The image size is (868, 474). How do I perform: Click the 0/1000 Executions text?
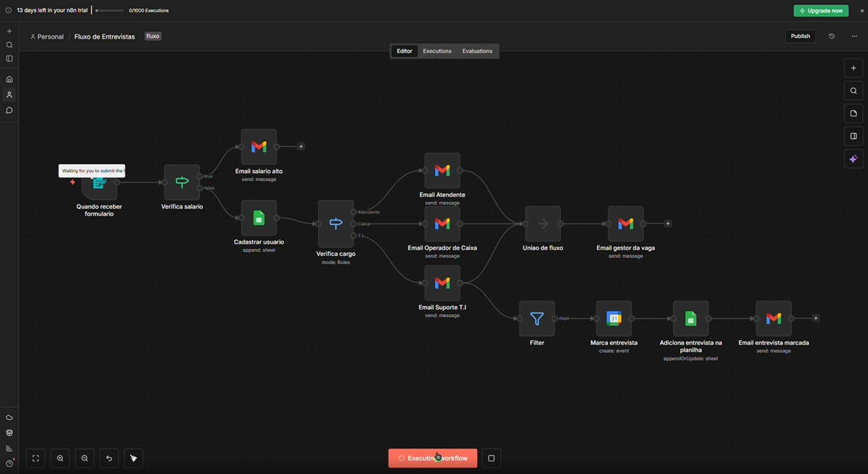click(149, 10)
